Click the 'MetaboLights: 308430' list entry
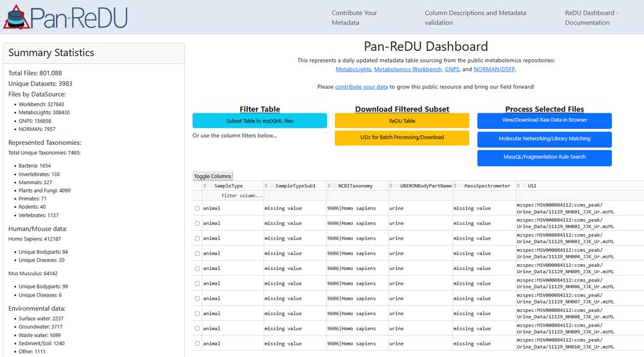This screenshot has width=644, height=357. tap(44, 113)
